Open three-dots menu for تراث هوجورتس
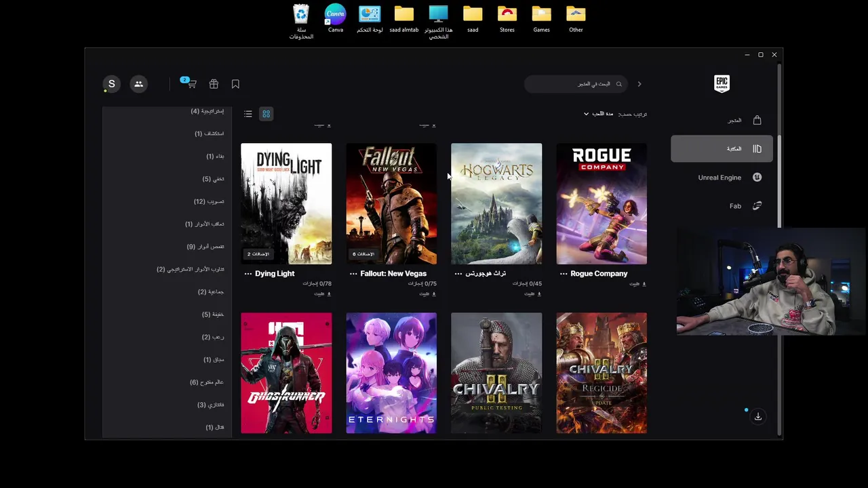 point(458,274)
